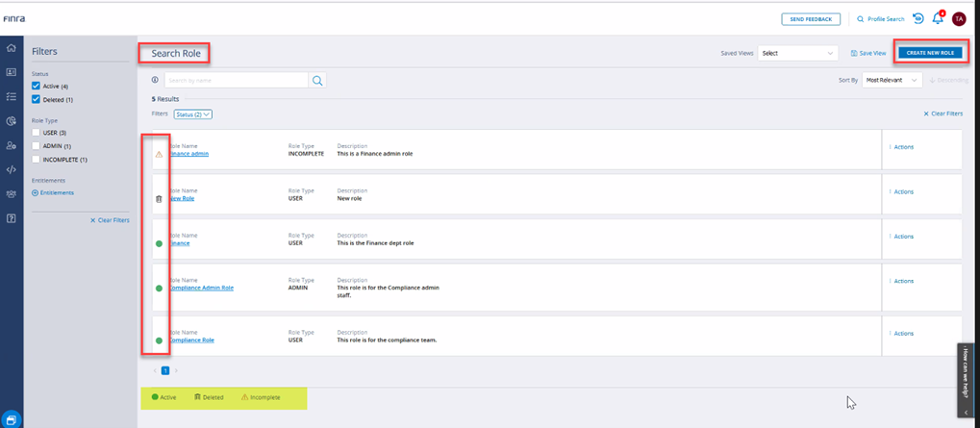Open the Saved Views dropdown
980x428 pixels.
pyautogui.click(x=798, y=53)
